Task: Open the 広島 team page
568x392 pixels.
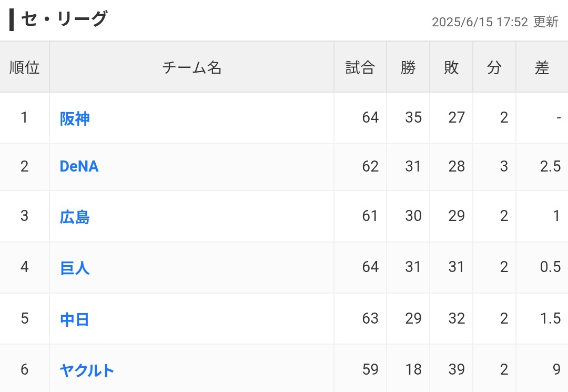Action: coord(75,217)
